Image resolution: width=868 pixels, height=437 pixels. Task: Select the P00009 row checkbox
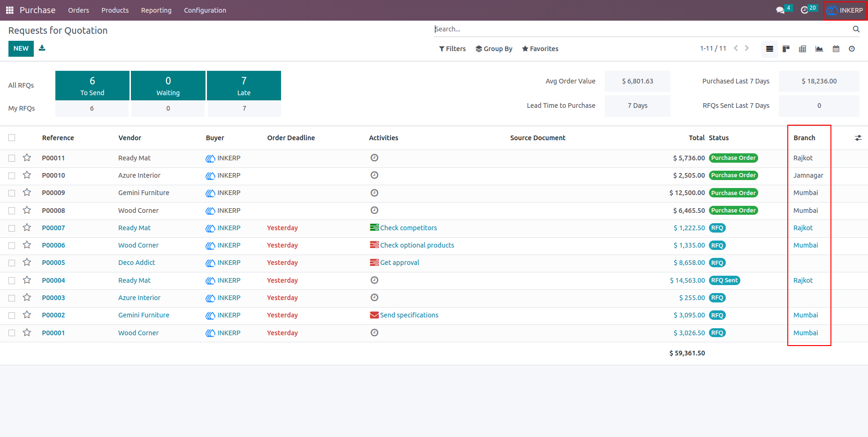click(x=12, y=193)
